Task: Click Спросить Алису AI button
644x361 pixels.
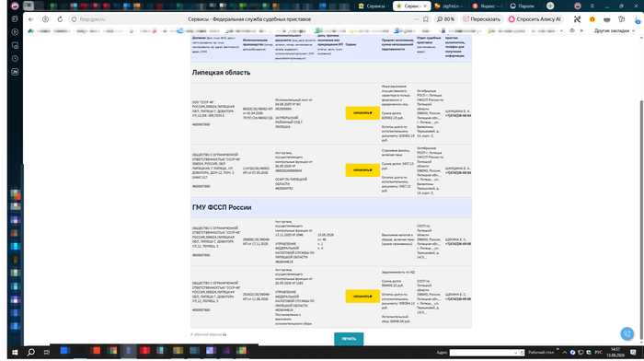Action: [x=535, y=19]
